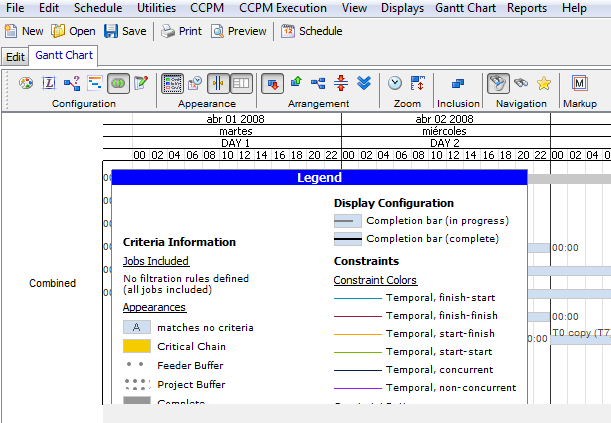Click the red down-arrow Arrangement icon
This screenshot has width=611, height=423.
(272, 84)
